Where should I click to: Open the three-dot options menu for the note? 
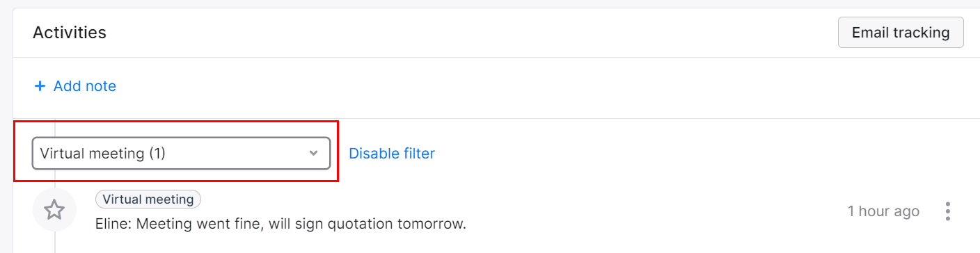coord(947,211)
